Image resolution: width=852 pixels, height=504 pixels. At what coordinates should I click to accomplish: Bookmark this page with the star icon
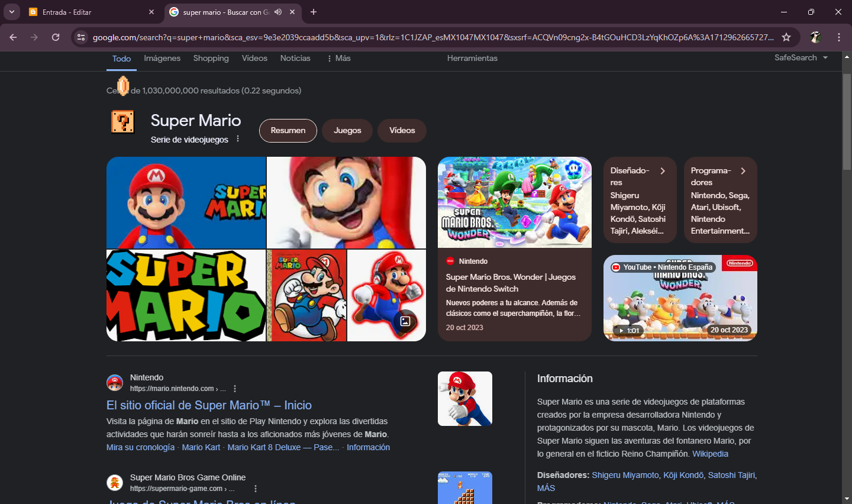pyautogui.click(x=786, y=37)
